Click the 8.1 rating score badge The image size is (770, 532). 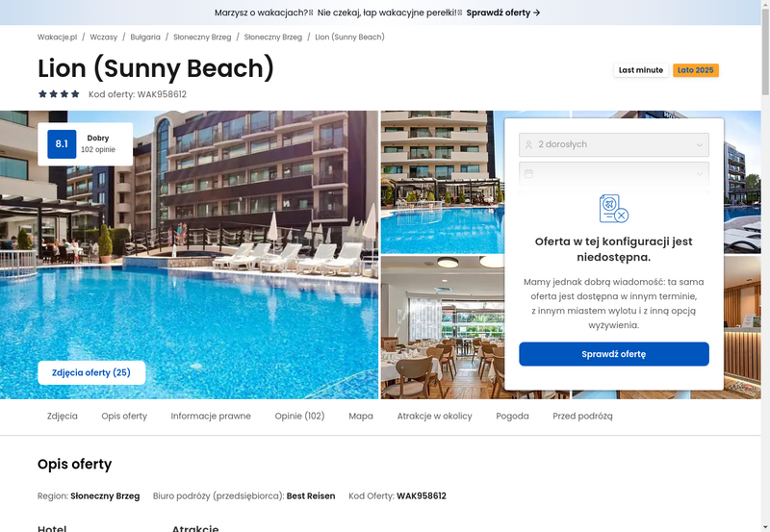tap(62, 144)
